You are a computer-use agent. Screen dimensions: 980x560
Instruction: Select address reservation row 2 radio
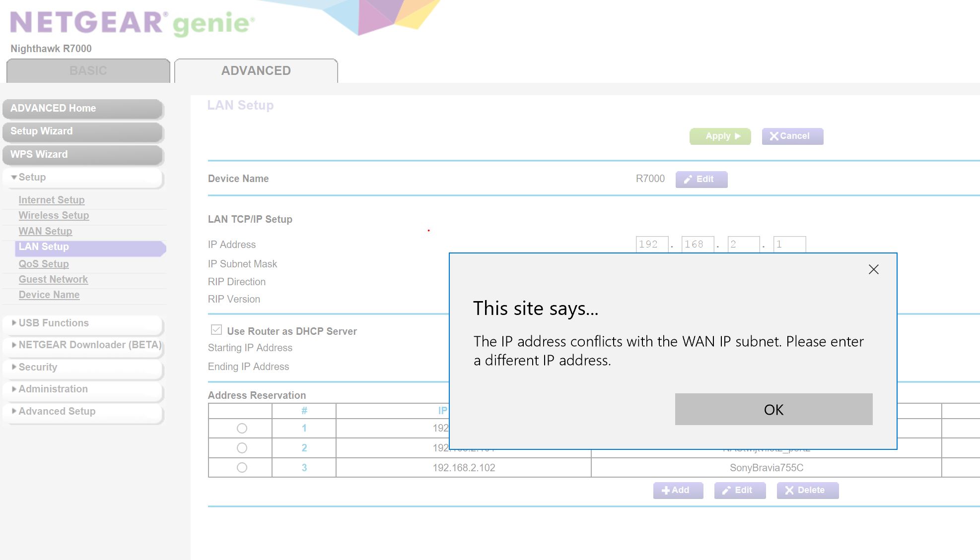[242, 448]
